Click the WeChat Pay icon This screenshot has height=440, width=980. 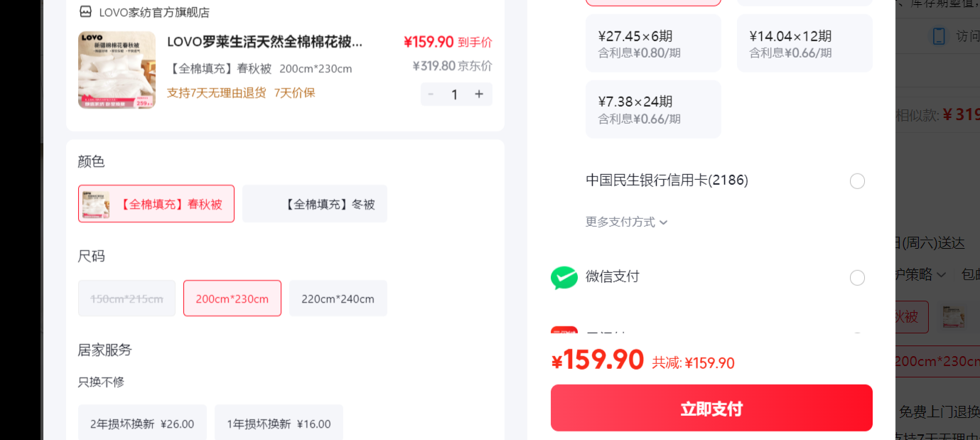pyautogui.click(x=564, y=277)
